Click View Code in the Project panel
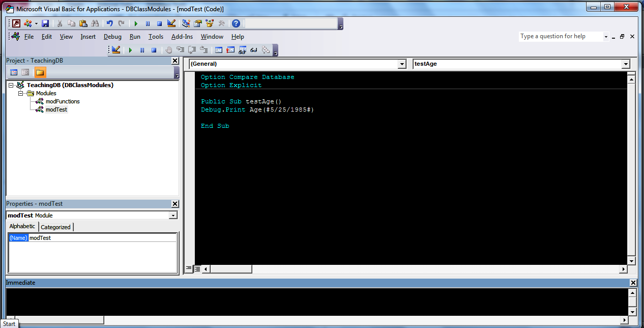This screenshot has height=328, width=644. pos(14,72)
